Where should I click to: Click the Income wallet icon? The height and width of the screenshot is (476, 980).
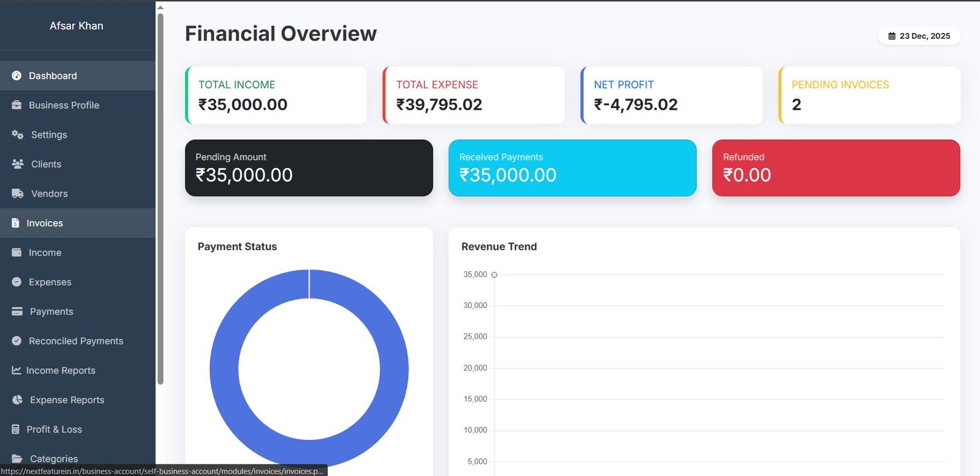(x=17, y=252)
